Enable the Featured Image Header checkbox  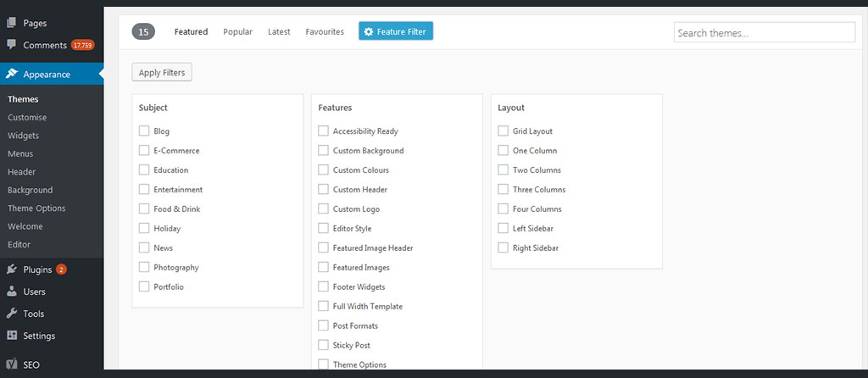pos(323,247)
